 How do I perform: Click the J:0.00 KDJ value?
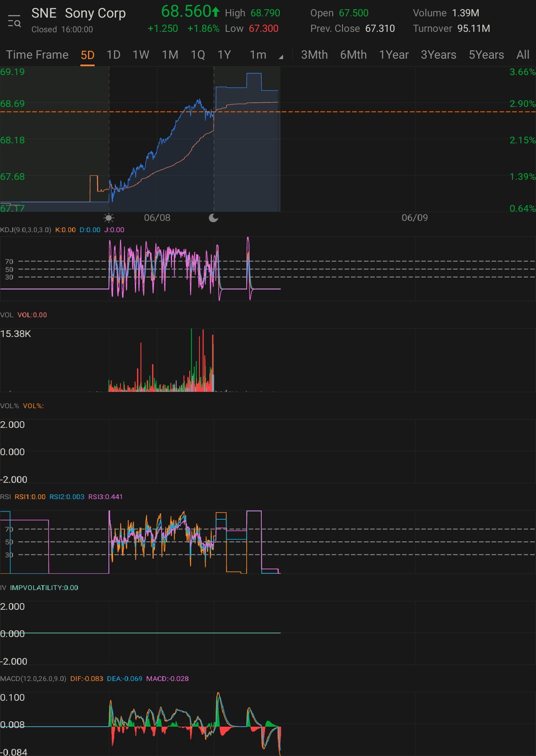pos(114,230)
